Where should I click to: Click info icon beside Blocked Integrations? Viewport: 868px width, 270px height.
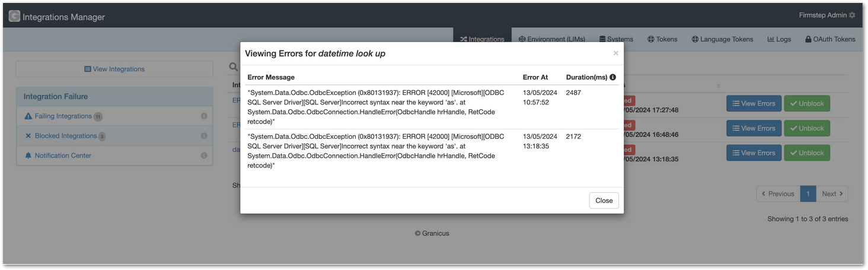coord(203,136)
